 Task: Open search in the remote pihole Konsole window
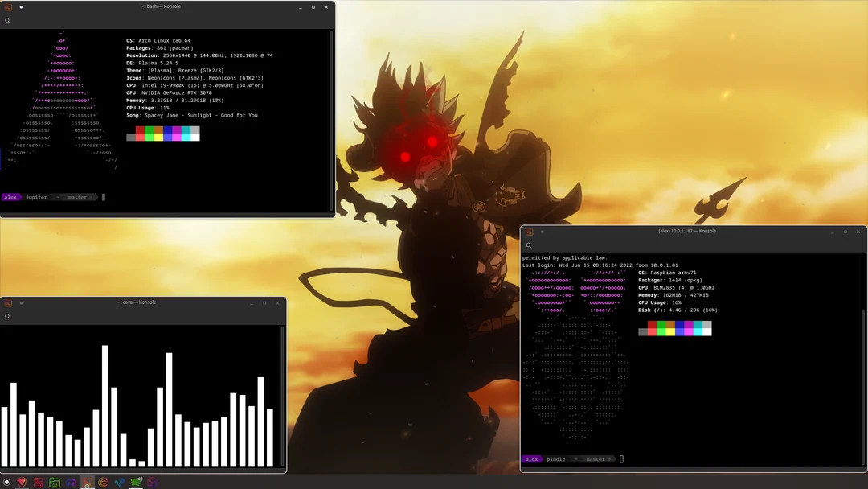[529, 245]
